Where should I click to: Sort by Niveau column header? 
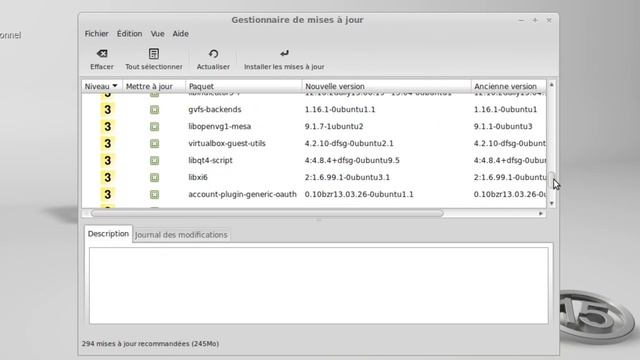click(101, 86)
